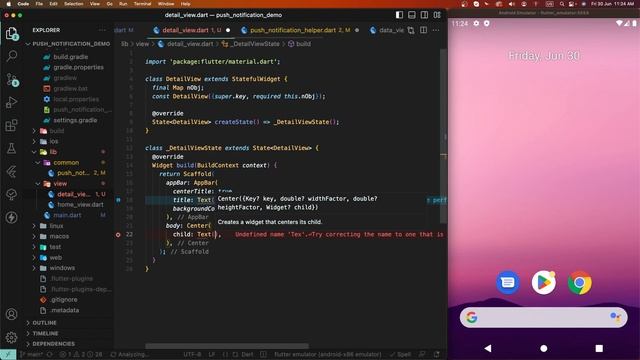
Task: Click the error breakpoint marker on line 22
Action: pyautogui.click(x=118, y=234)
